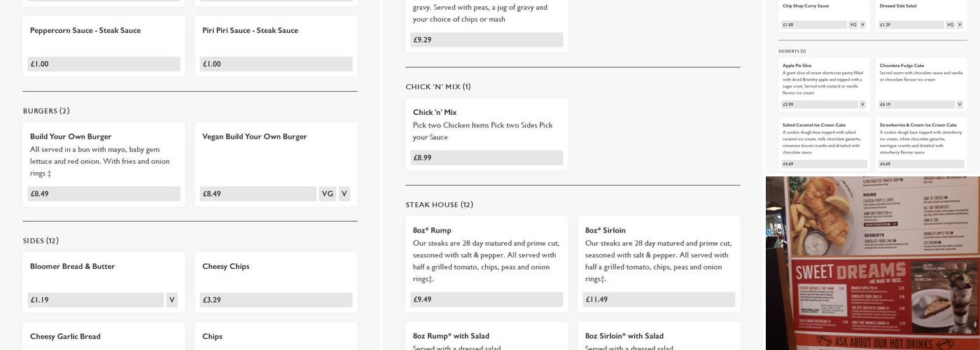Click the £9.49 price bar for 8oz* Rump
The height and width of the screenshot is (350, 980).
click(486, 300)
